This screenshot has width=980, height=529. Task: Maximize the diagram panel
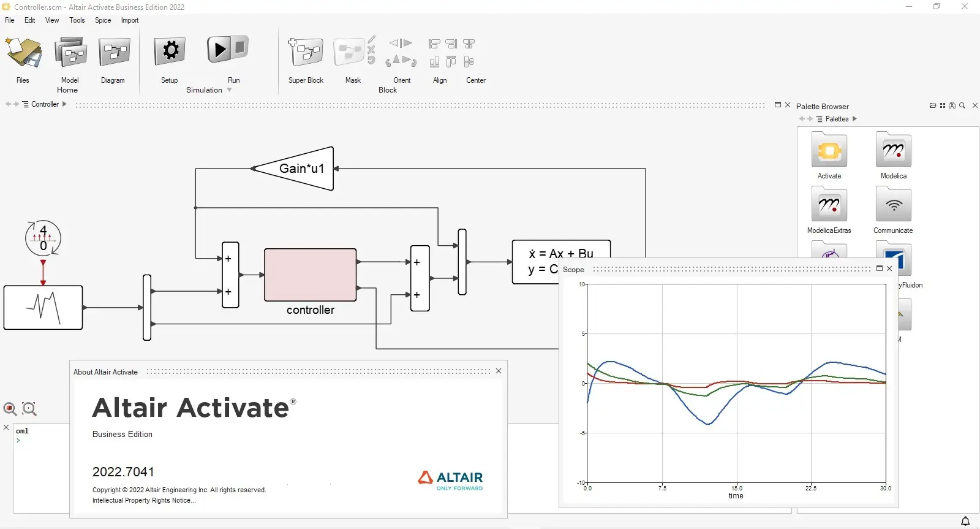pyautogui.click(x=778, y=105)
